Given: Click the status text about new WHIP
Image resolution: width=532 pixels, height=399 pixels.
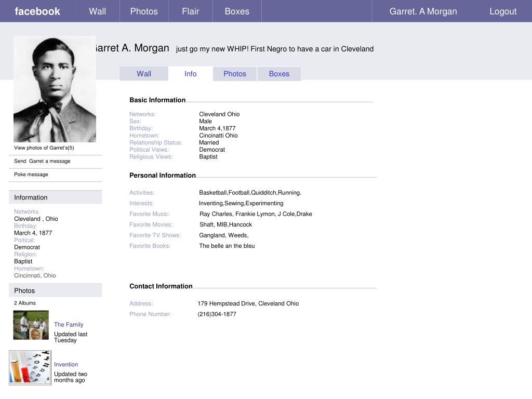Looking at the screenshot, I should [x=274, y=49].
